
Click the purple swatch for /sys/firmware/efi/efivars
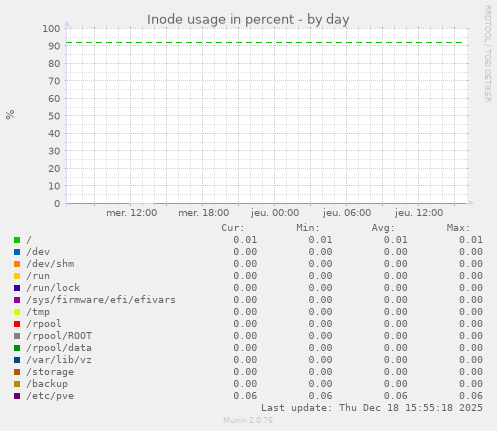pos(17,300)
